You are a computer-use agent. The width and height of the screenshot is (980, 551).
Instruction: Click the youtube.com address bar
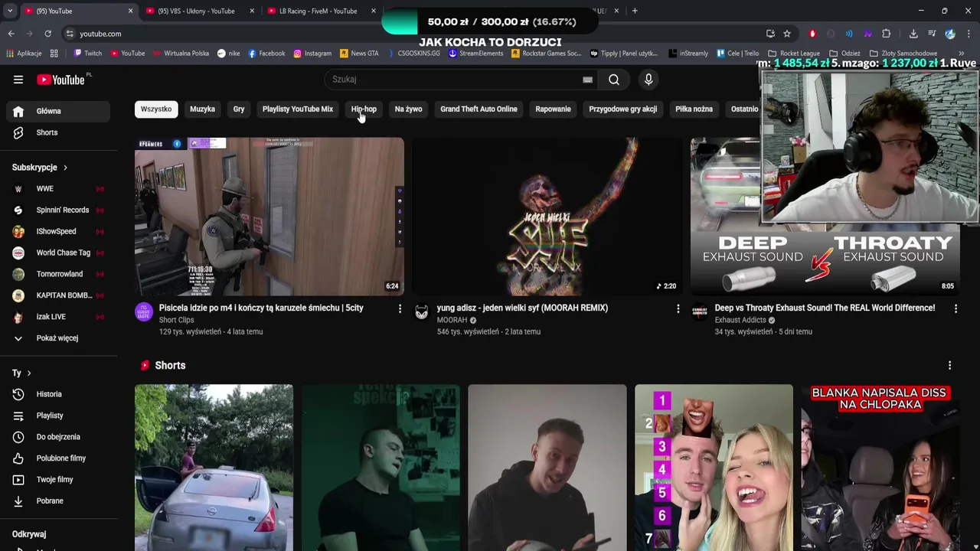413,34
